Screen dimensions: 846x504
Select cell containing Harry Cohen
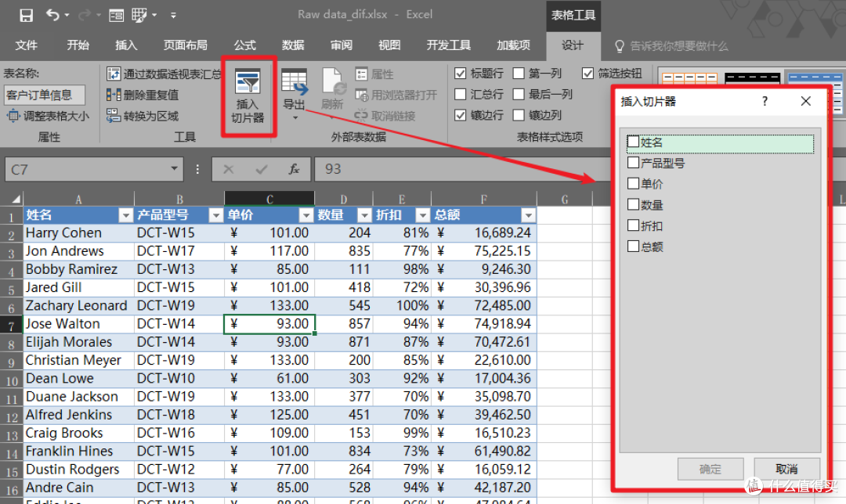pyautogui.click(x=79, y=233)
